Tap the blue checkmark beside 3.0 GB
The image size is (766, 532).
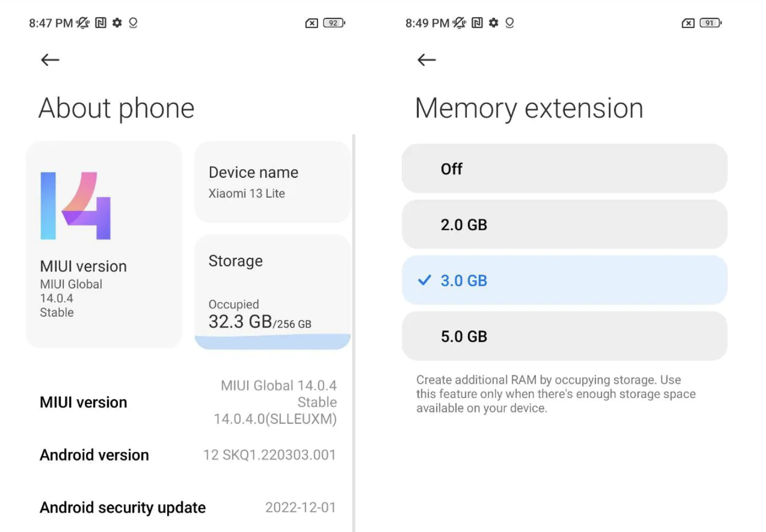425,280
